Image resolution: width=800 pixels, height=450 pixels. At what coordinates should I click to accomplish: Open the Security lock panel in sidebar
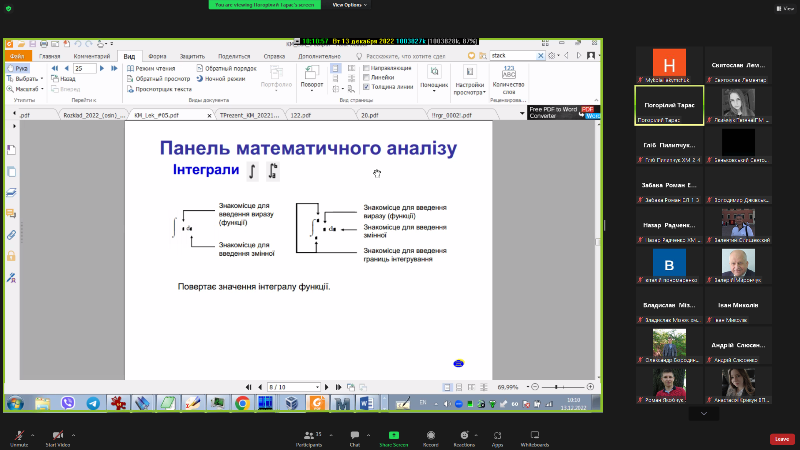[11, 256]
